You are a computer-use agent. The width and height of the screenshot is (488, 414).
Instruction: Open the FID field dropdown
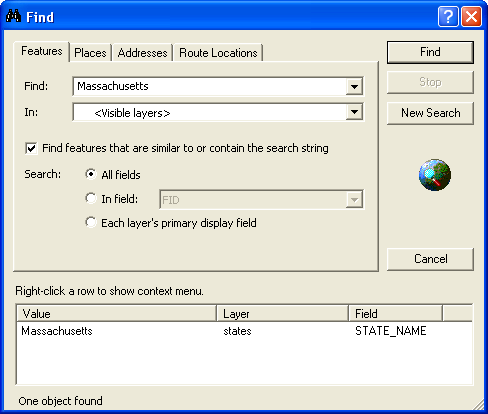point(262,200)
